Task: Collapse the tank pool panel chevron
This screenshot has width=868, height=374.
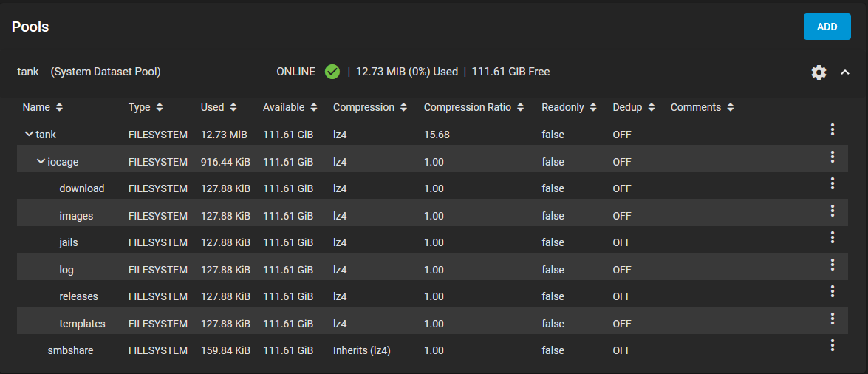Action: pyautogui.click(x=845, y=72)
